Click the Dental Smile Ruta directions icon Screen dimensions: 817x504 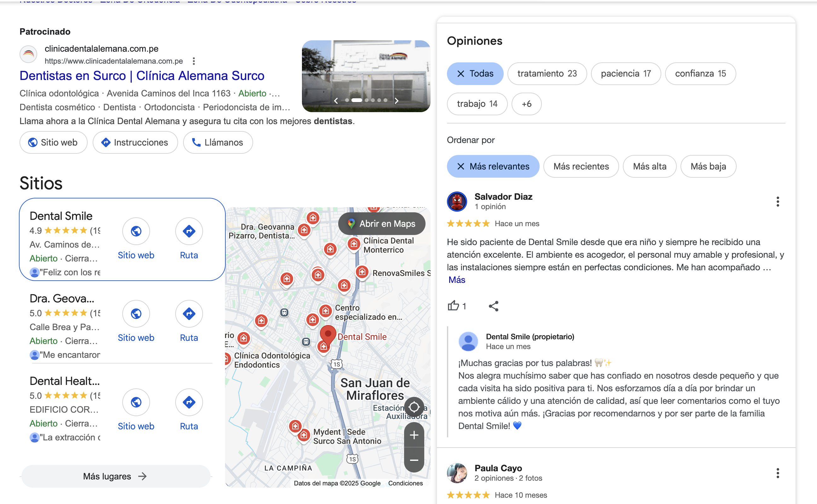[x=189, y=231]
